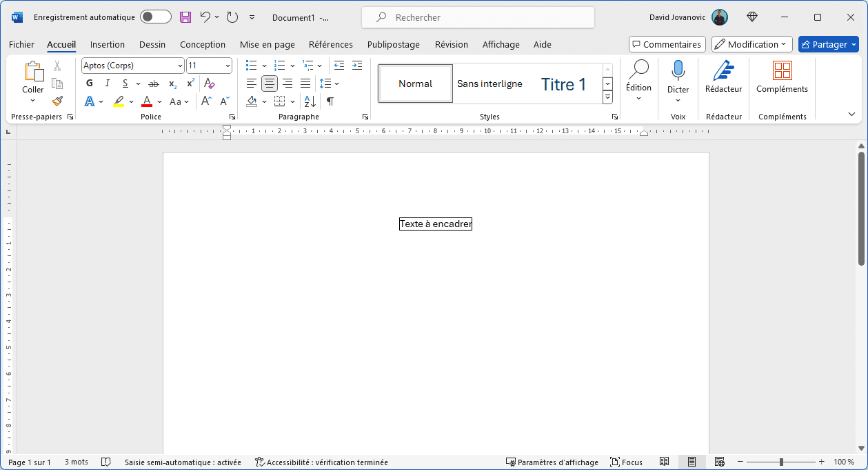Click the "Texte à encadrer" text
868x470 pixels.
[436, 224]
